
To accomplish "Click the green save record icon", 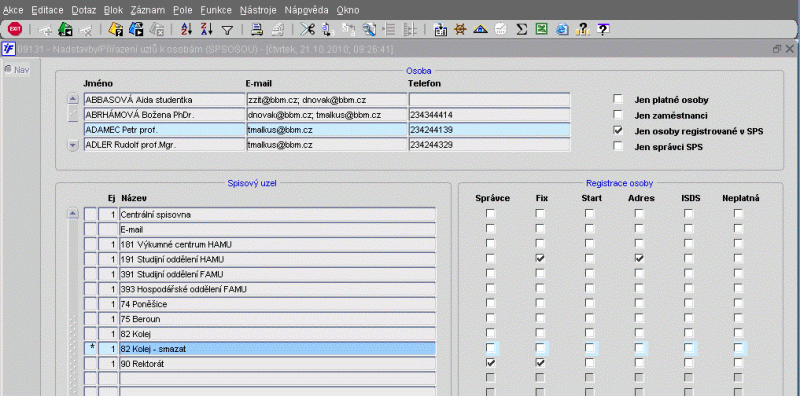I will pyautogui.click(x=65, y=30).
